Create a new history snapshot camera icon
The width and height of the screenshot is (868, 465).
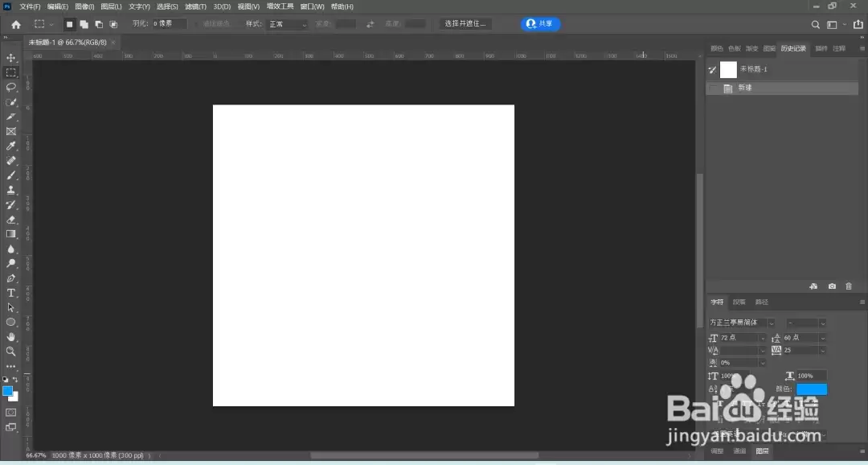click(832, 286)
